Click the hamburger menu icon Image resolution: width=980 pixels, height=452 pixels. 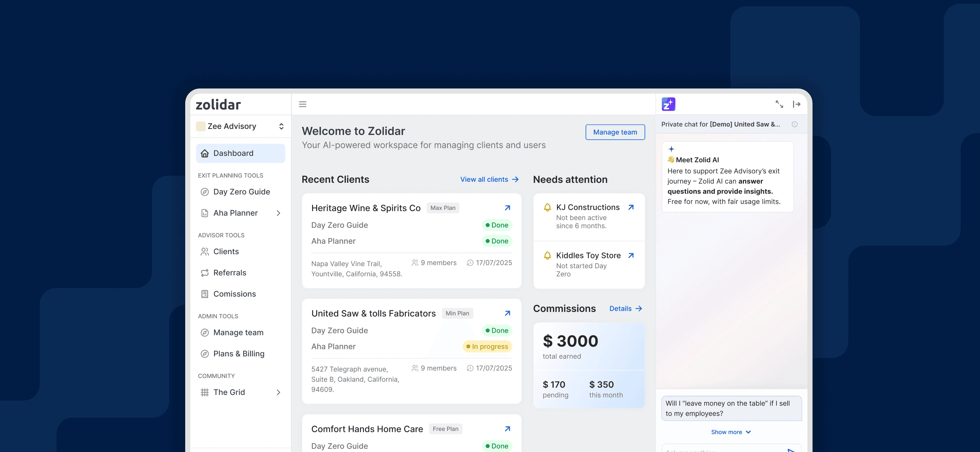point(303,104)
